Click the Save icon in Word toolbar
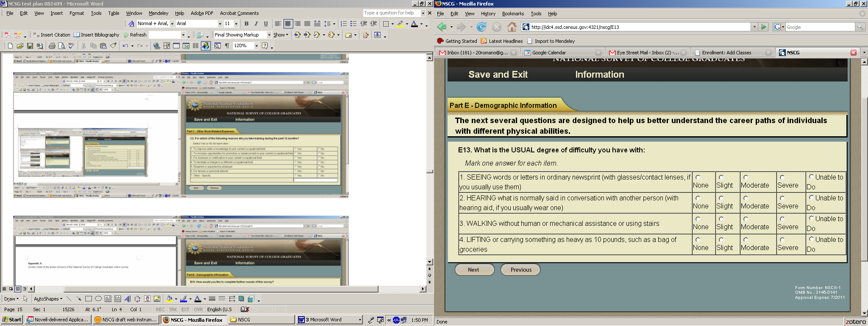This screenshot has width=868, height=326. 30,46
